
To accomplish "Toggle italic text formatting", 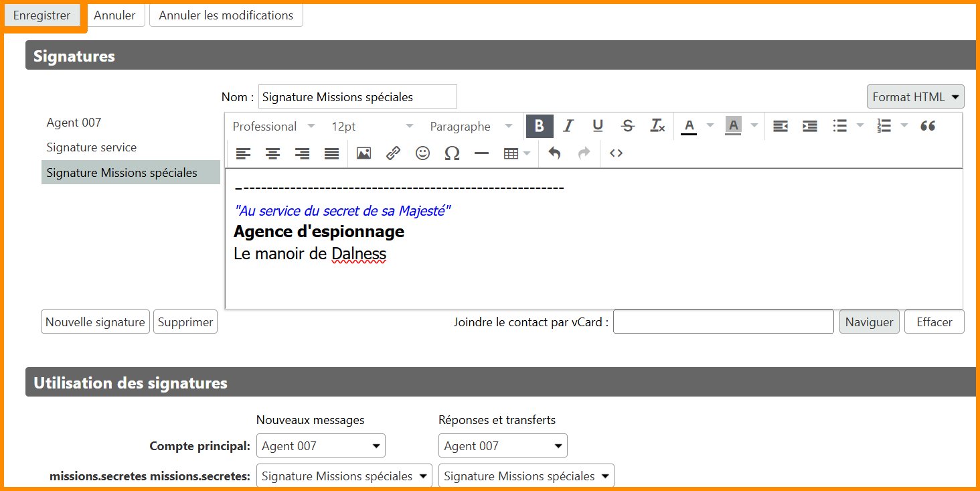I will (568, 126).
